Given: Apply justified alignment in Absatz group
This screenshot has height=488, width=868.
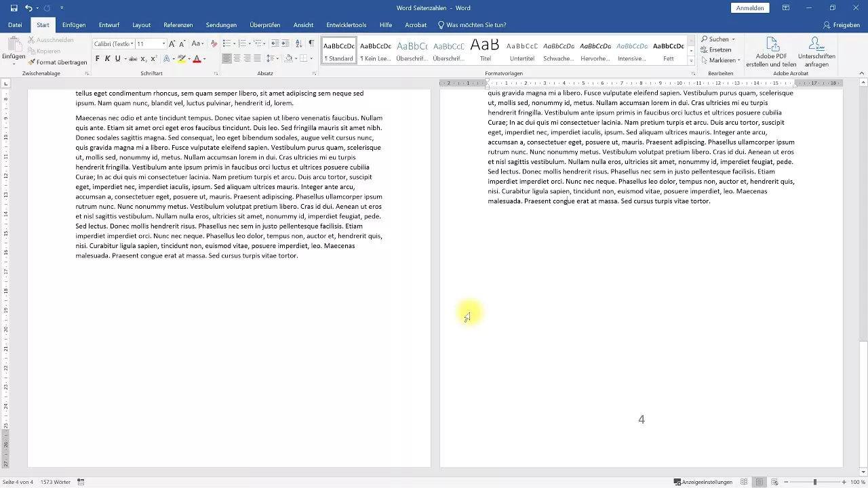Looking at the screenshot, I should (256, 59).
